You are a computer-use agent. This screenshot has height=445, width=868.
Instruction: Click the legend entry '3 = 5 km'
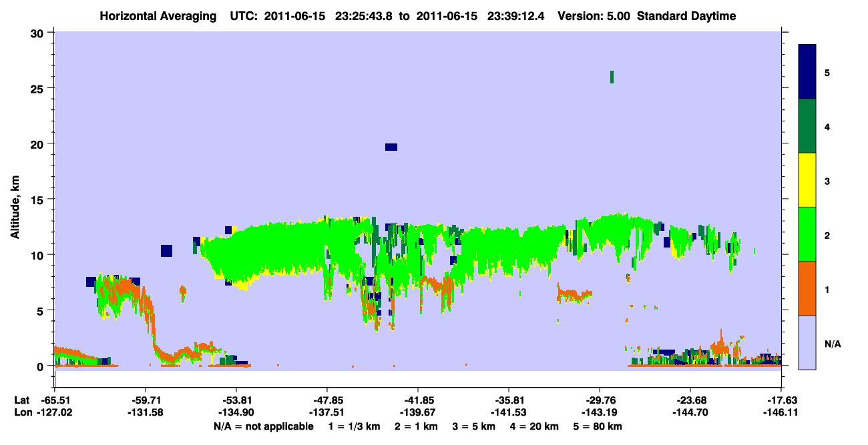click(474, 426)
